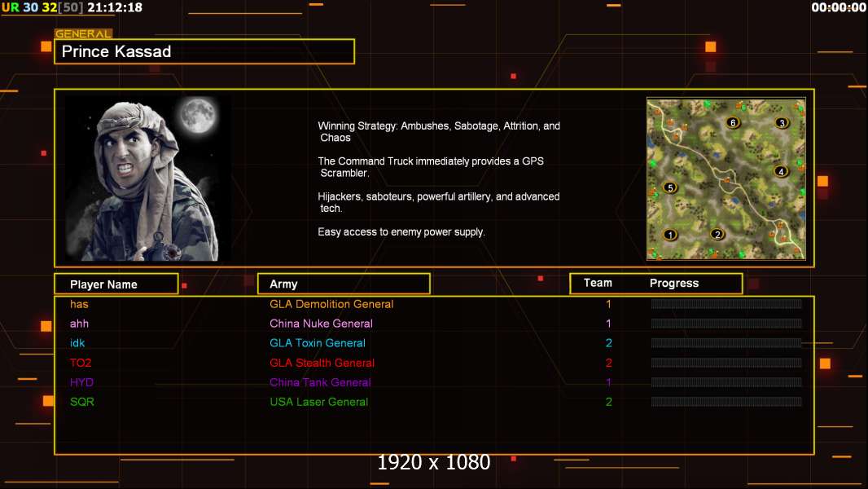
Task: Click the 00:00:00 timer display
Action: coord(838,7)
